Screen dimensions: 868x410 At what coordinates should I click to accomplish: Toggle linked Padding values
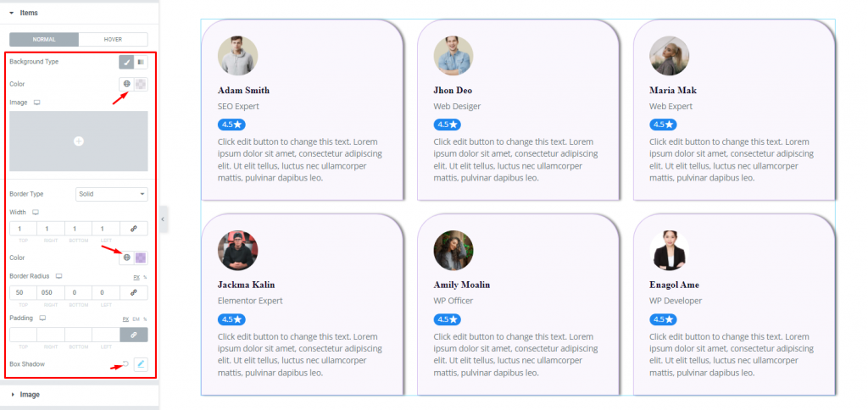[x=133, y=335]
